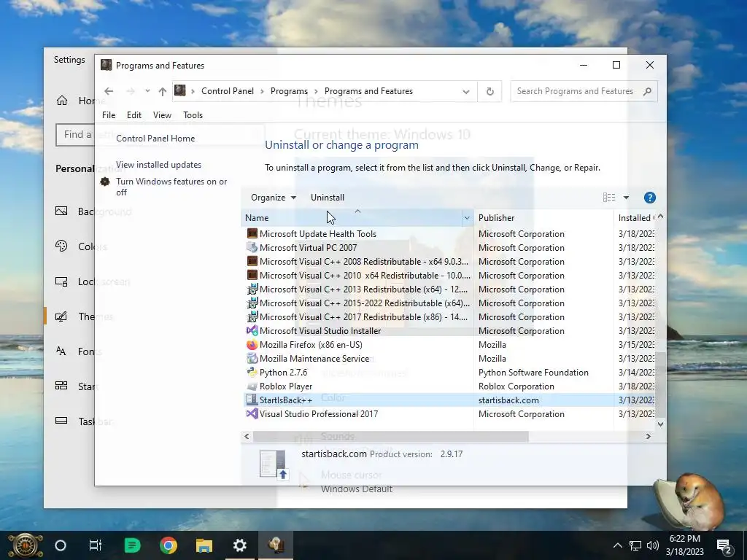Click the Mozilla Firefox program icon

pyautogui.click(x=252, y=345)
